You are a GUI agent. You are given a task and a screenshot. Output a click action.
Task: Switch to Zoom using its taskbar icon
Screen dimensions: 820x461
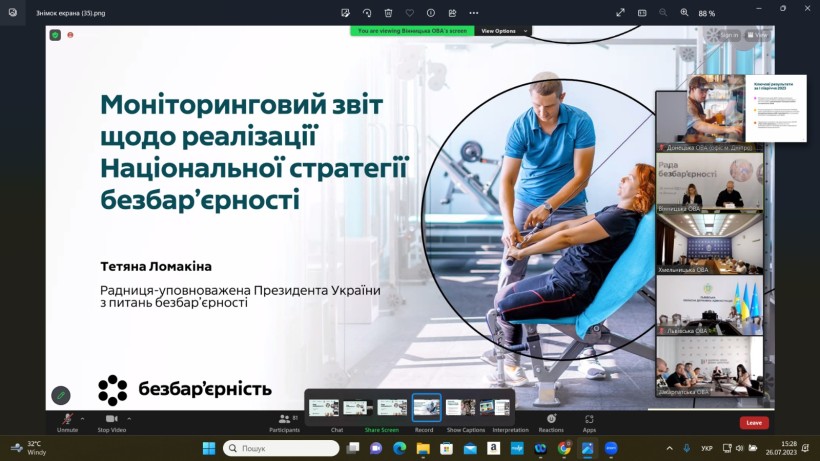611,448
